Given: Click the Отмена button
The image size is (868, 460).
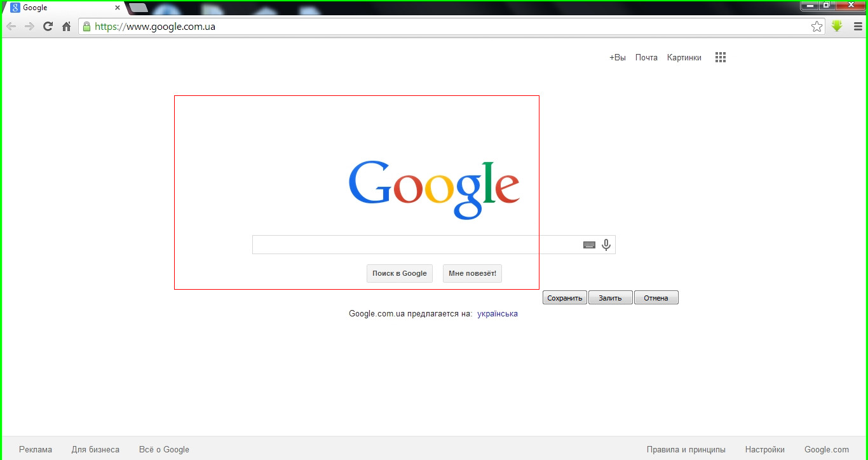Looking at the screenshot, I should 656,298.
